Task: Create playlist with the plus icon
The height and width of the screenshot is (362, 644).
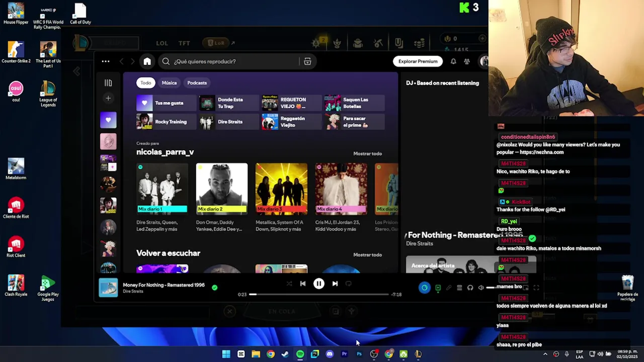Action: (x=108, y=99)
